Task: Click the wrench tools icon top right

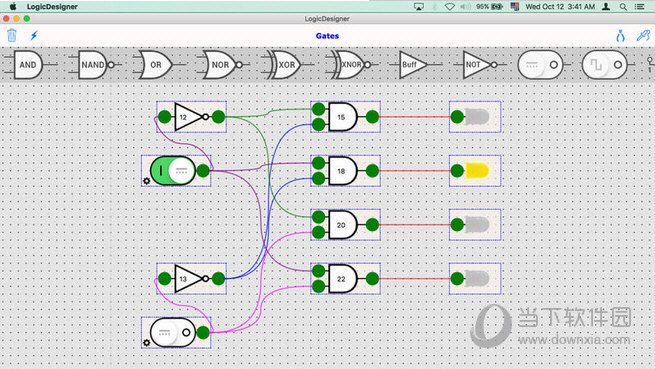Action: point(643,36)
